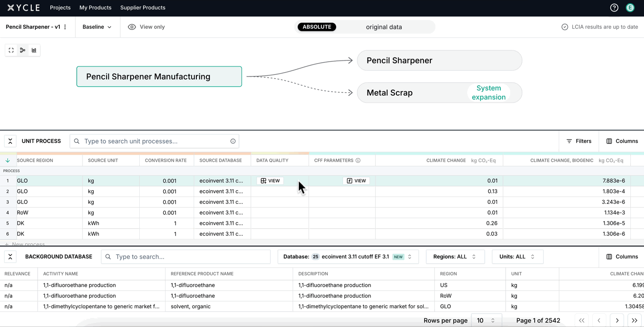Open Pencil Sharpener v1 three-dot menu
Viewport: 644px width, 327px height.
(65, 27)
